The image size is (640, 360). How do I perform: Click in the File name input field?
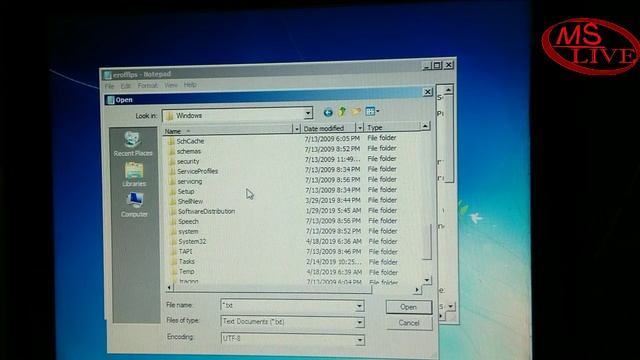pos(288,305)
